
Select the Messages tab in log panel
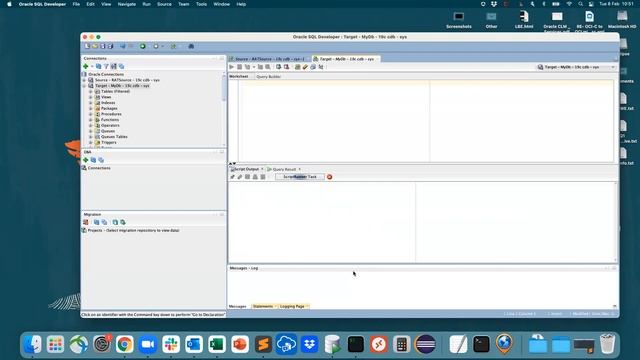(238, 306)
